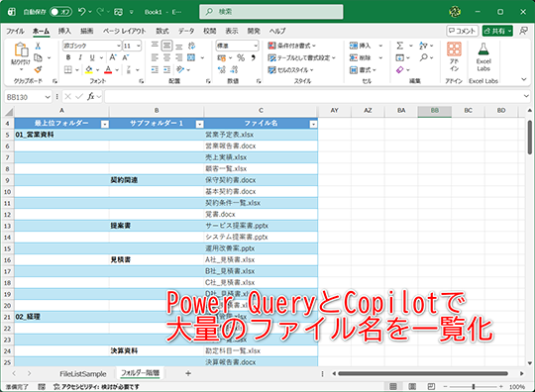Viewport: 535px width, 392px height.
Task: Click the Insert function fx button
Action: click(x=90, y=97)
